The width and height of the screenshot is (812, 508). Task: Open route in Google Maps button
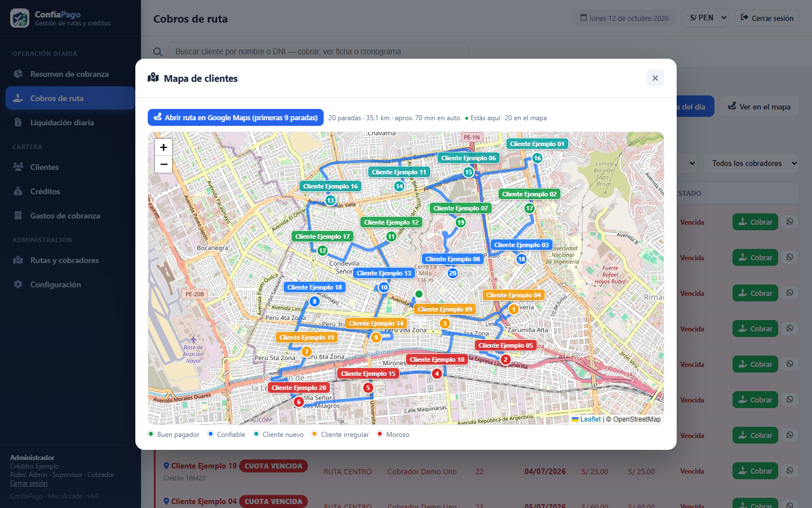coord(236,117)
